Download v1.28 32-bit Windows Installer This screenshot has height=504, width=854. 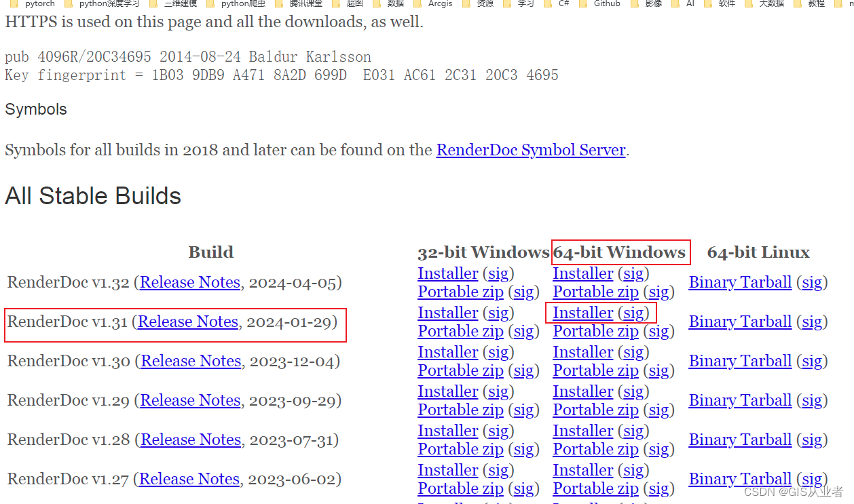(448, 431)
